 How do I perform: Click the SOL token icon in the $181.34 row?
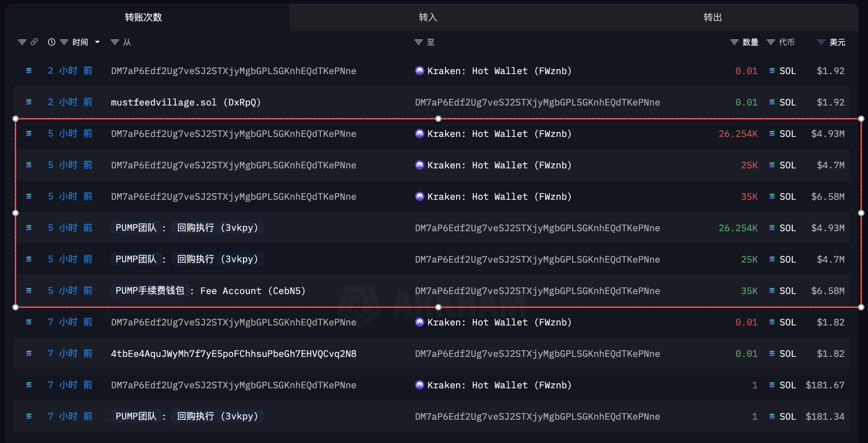pyautogui.click(x=772, y=416)
